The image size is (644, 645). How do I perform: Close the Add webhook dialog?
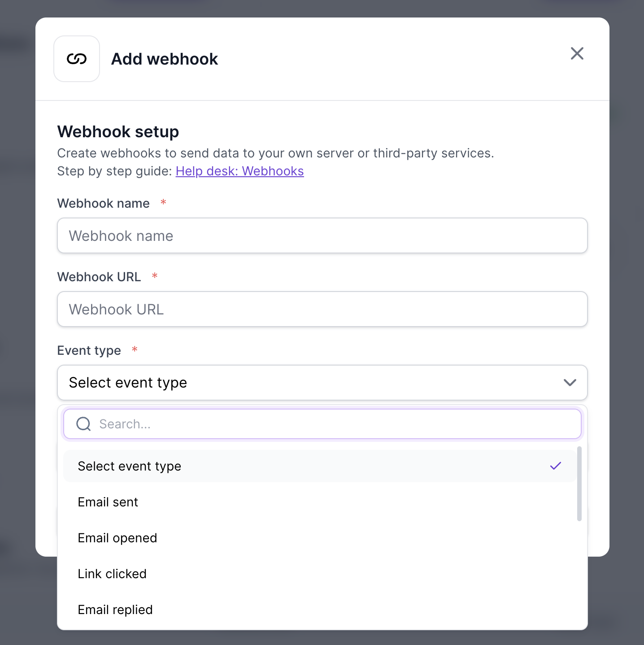[577, 53]
